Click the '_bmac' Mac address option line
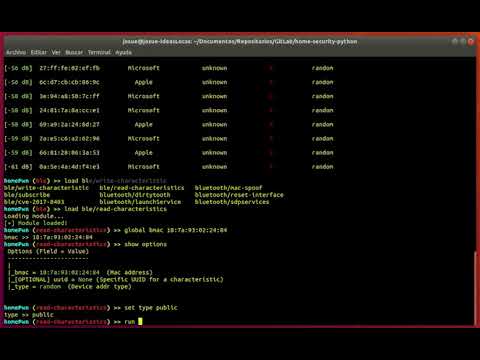The image size is (480, 360). pyautogui.click(x=80, y=273)
